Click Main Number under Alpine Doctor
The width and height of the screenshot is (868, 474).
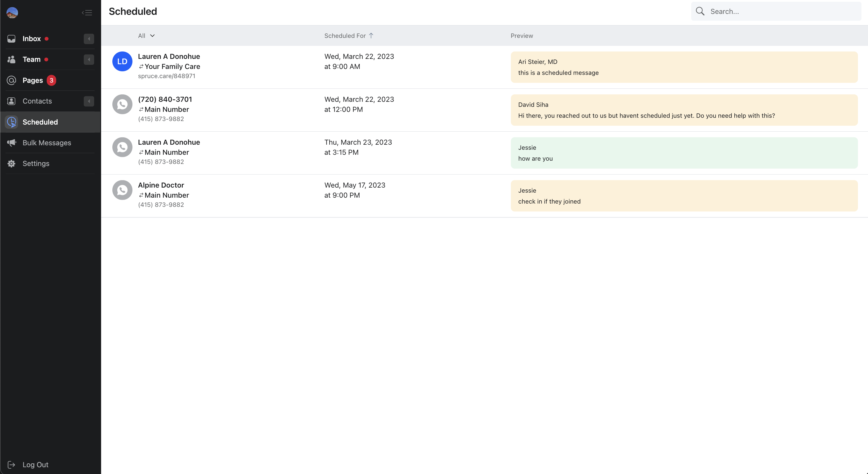click(x=166, y=195)
